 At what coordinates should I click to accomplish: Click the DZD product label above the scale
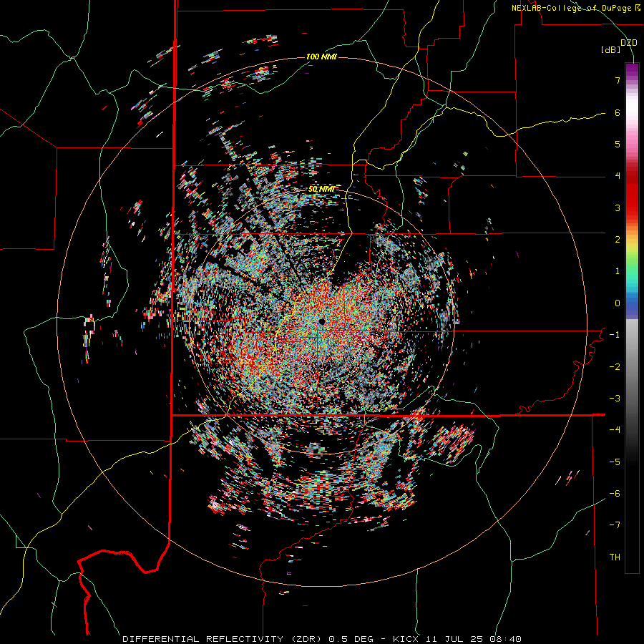point(629,43)
